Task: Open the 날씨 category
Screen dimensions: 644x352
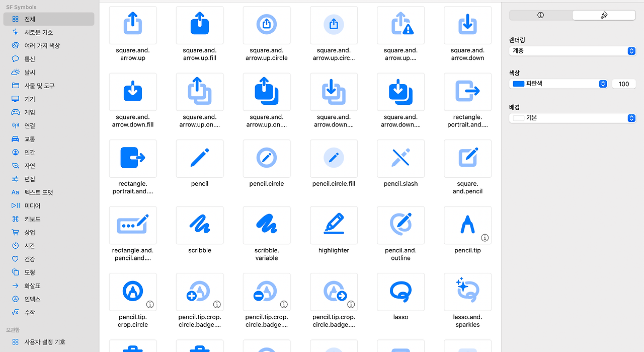Action: 49,73
